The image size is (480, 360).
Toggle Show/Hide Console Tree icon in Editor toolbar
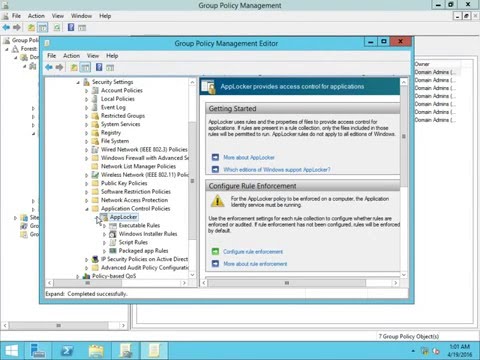(85, 68)
